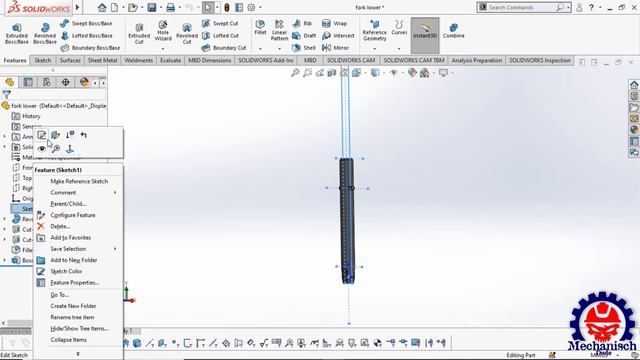This screenshot has width=640, height=360.
Task: Open the PropertyManager panel tab
Action: point(28,82)
